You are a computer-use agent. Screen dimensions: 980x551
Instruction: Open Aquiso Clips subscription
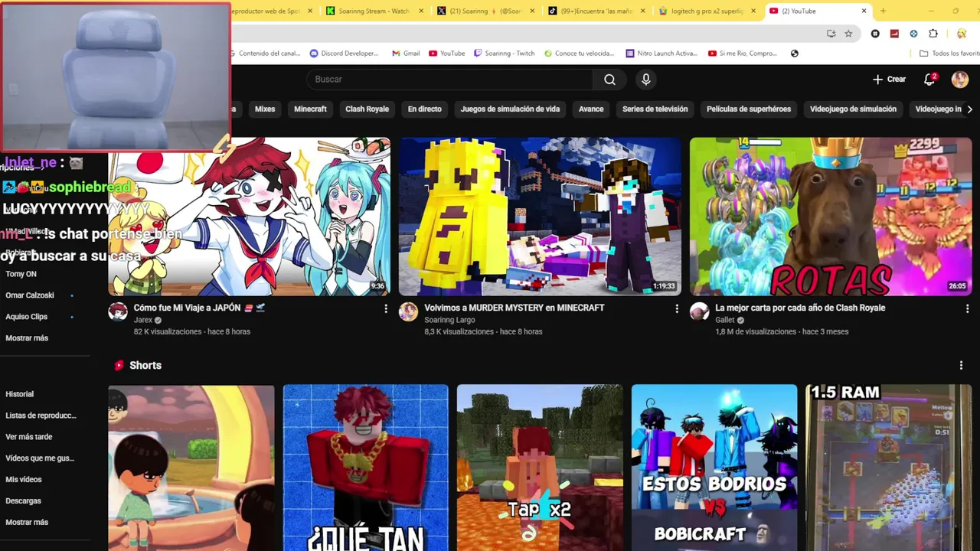(x=27, y=317)
